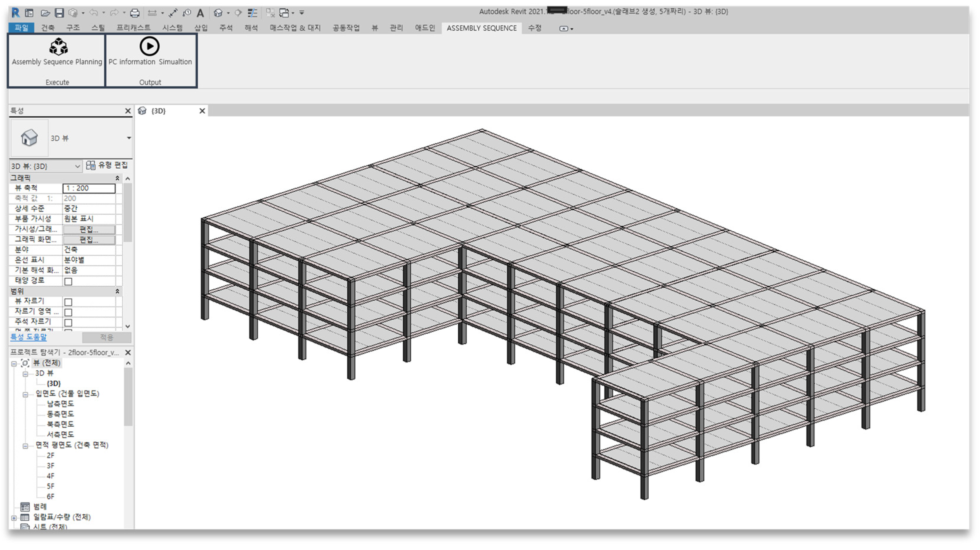Viewport: 980px width, 550px height.
Task: Click the PC information Simulation play icon
Action: pos(149,46)
